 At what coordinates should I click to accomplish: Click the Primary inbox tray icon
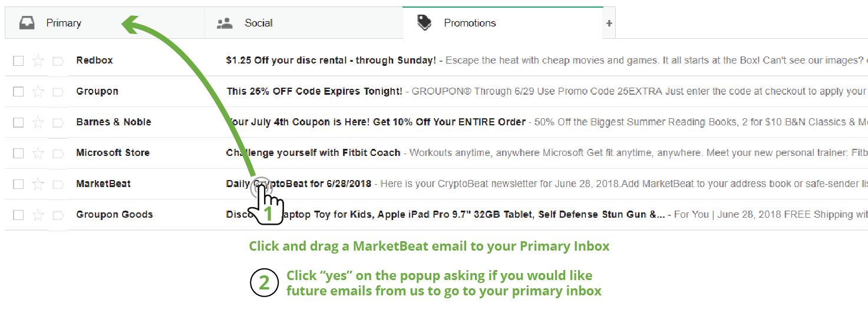tap(27, 23)
